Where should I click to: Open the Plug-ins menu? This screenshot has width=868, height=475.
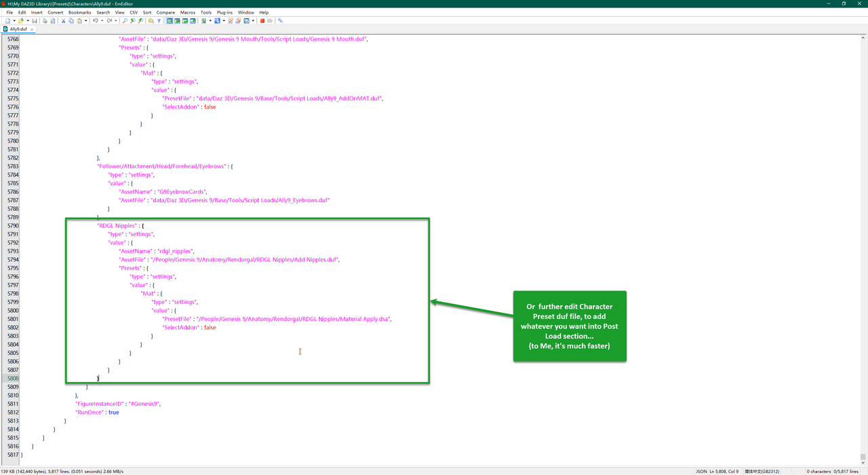point(224,12)
